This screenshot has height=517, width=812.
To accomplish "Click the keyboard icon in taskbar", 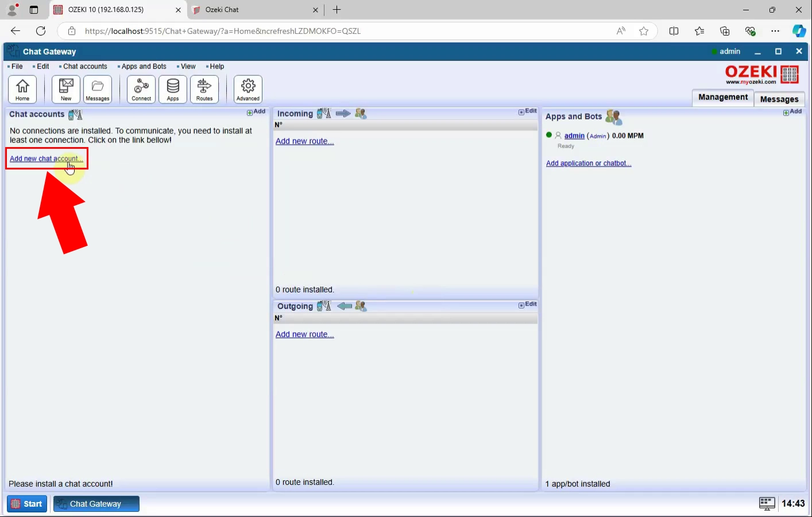I will click(x=767, y=504).
